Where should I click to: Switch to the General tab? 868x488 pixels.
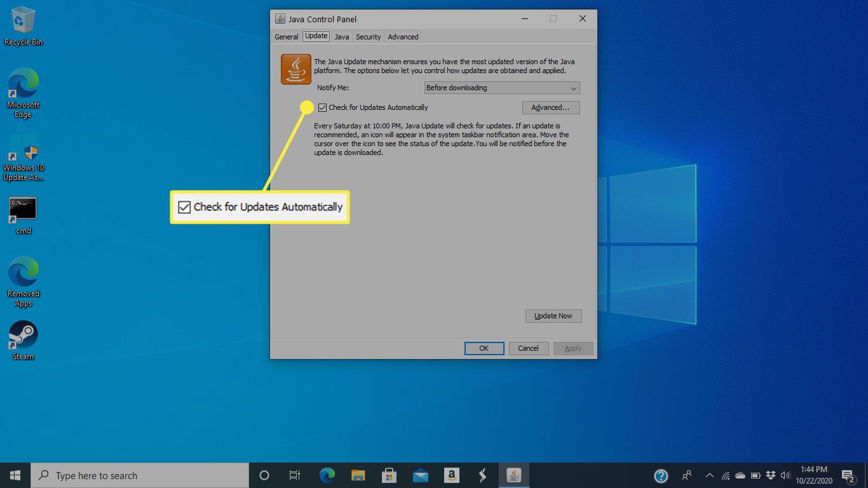point(287,37)
